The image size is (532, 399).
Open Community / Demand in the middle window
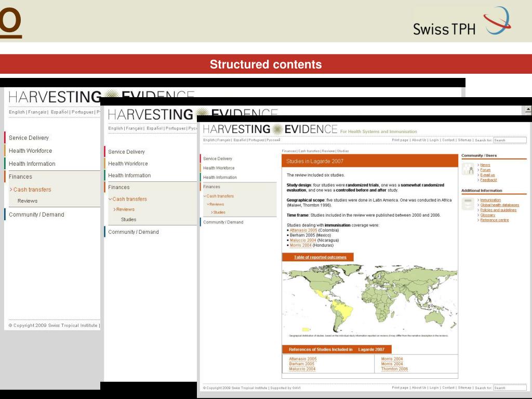pos(134,232)
